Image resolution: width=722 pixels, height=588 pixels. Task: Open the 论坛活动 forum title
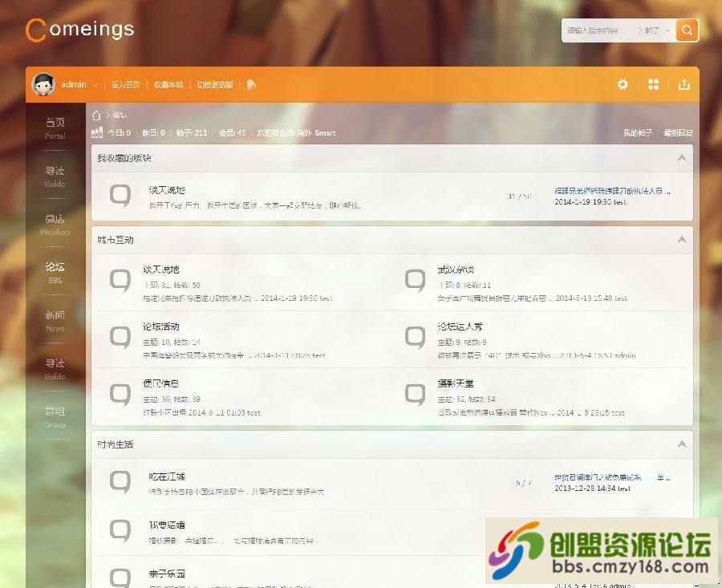pyautogui.click(x=160, y=326)
